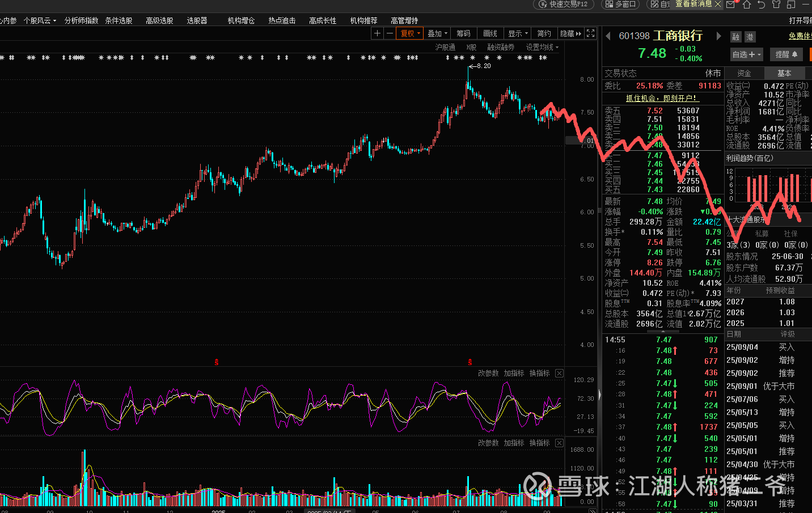Open the 条件选股 menu item

tap(119, 20)
